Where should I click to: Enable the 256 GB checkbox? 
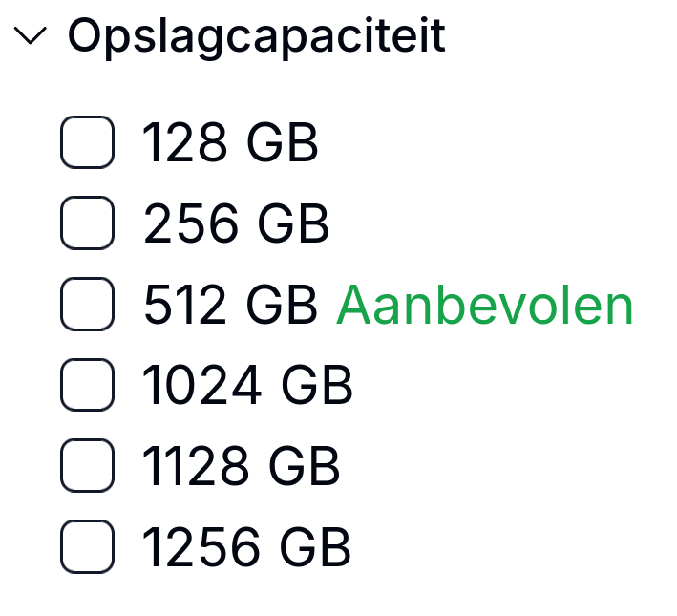88,224
